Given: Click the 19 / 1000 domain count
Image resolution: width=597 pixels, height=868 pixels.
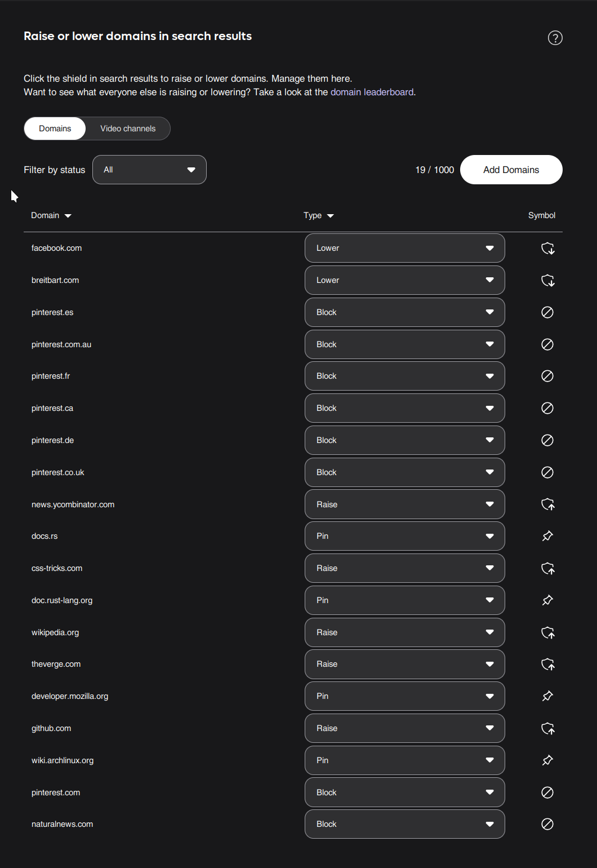Looking at the screenshot, I should [435, 170].
